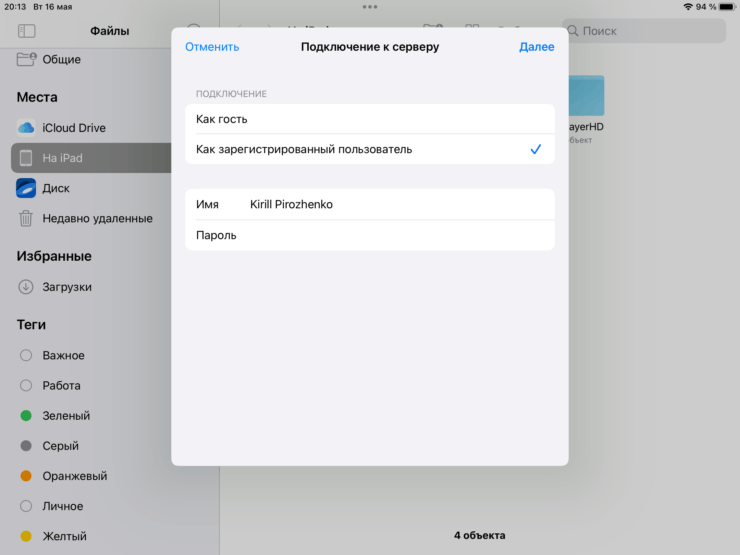Tap Далее to proceed

tap(536, 47)
